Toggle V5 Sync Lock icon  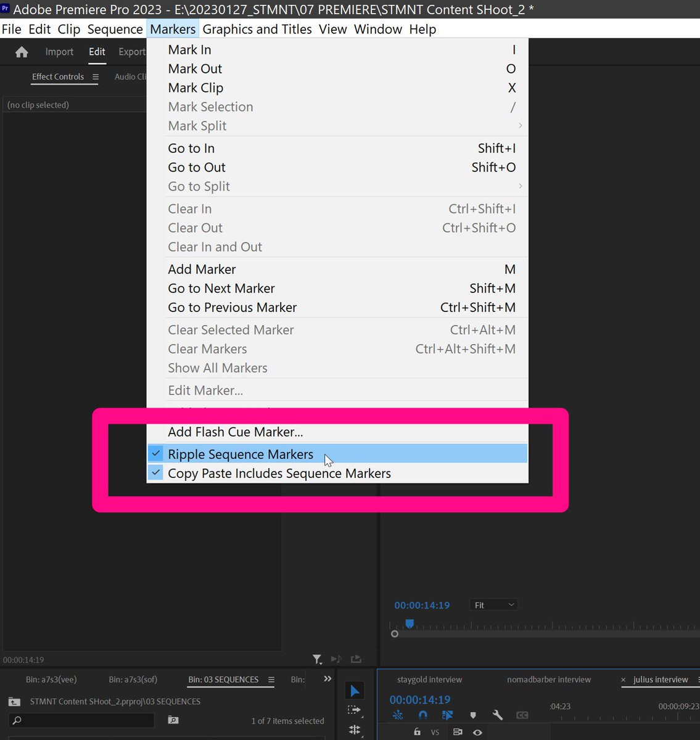pos(458,732)
